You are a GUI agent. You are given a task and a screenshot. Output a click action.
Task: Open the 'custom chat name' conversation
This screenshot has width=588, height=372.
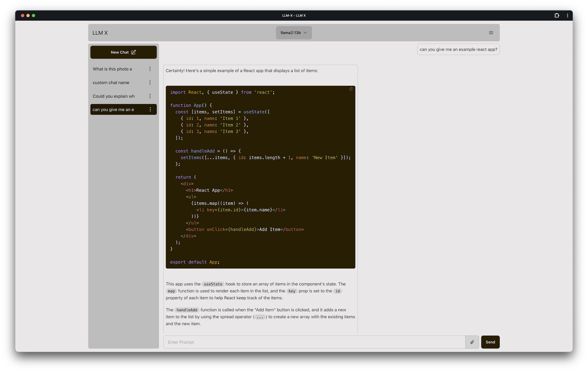pos(111,82)
